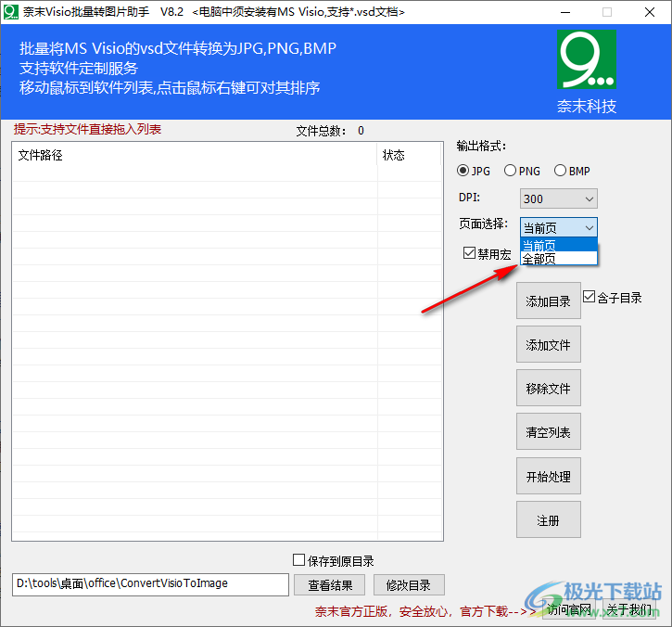The height and width of the screenshot is (627, 672).
Task: Click the 添加目录 button
Action: click(x=548, y=301)
